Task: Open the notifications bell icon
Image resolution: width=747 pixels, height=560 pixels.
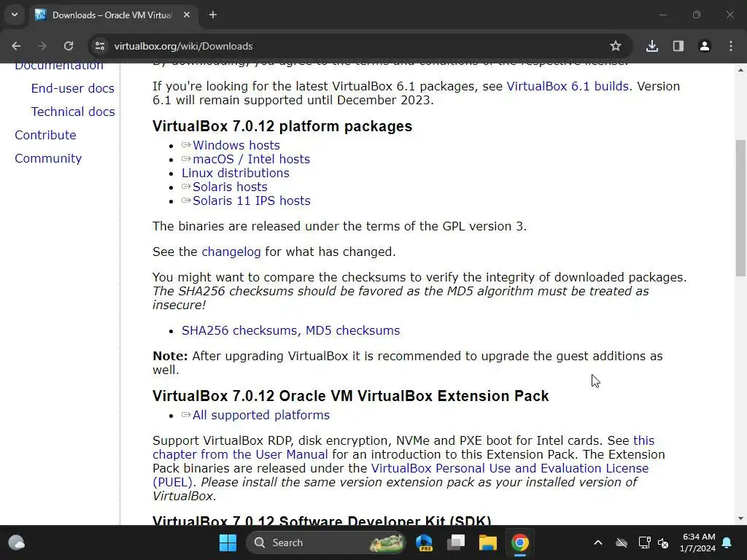Action: click(727, 542)
